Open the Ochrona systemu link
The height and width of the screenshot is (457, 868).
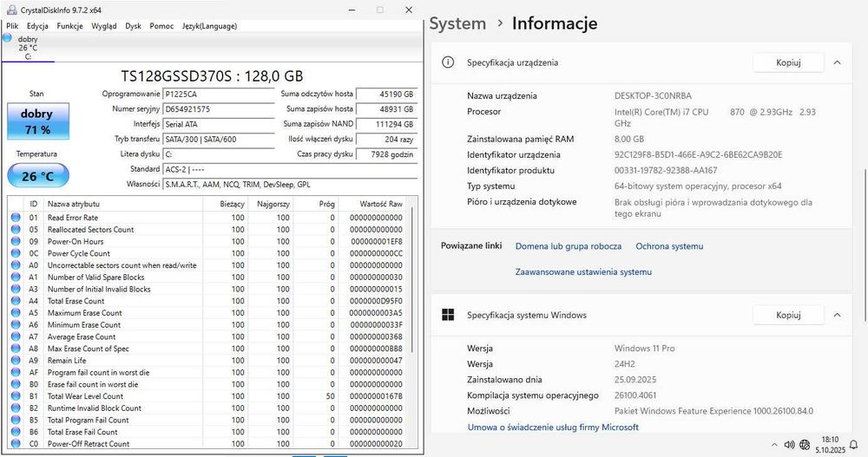coord(668,246)
